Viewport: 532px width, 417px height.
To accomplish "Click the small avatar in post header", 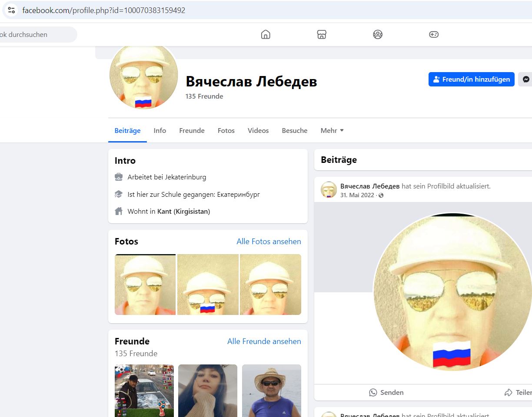I will coord(329,190).
